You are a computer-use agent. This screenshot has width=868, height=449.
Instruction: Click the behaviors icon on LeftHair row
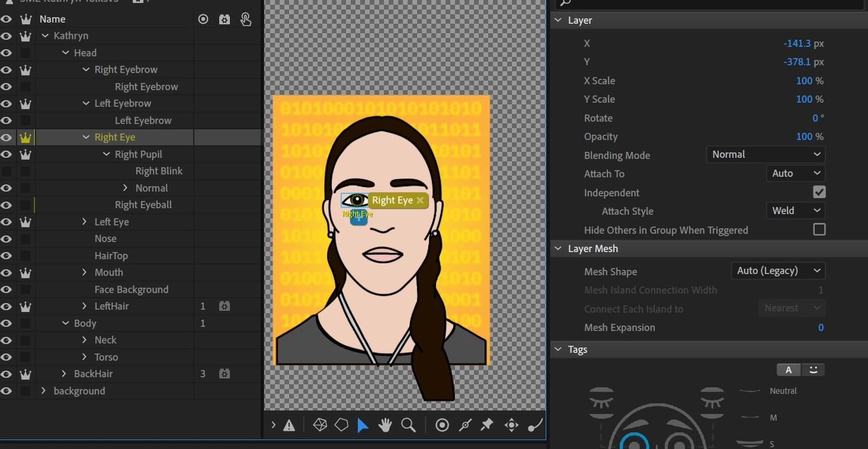(225, 306)
